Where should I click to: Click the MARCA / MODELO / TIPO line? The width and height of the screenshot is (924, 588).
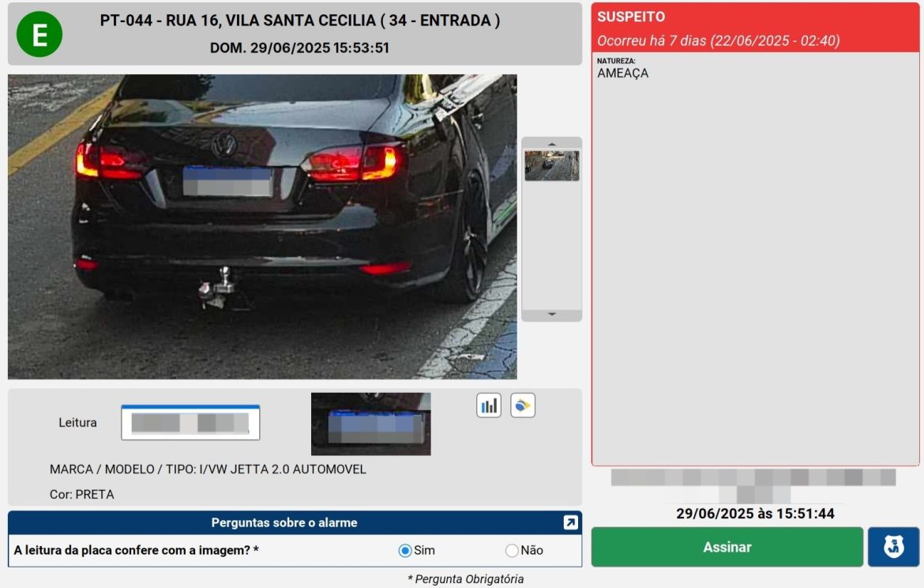coord(208,469)
